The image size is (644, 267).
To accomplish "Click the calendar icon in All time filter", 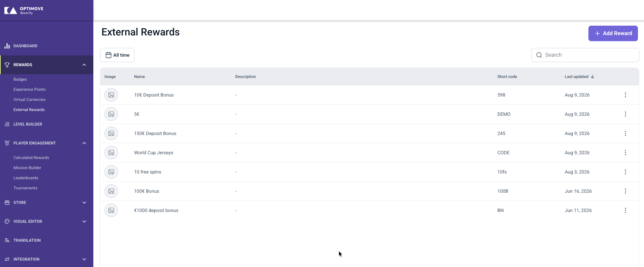I will click(109, 55).
